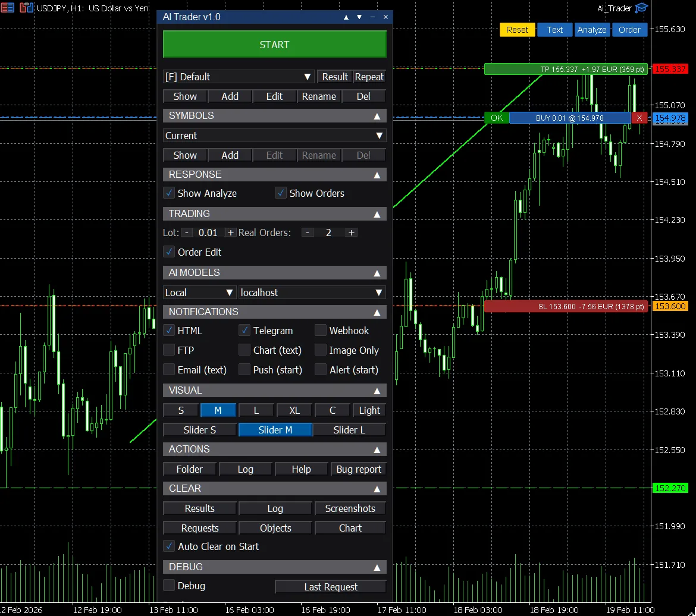Decrease Real Orders count

point(307,232)
